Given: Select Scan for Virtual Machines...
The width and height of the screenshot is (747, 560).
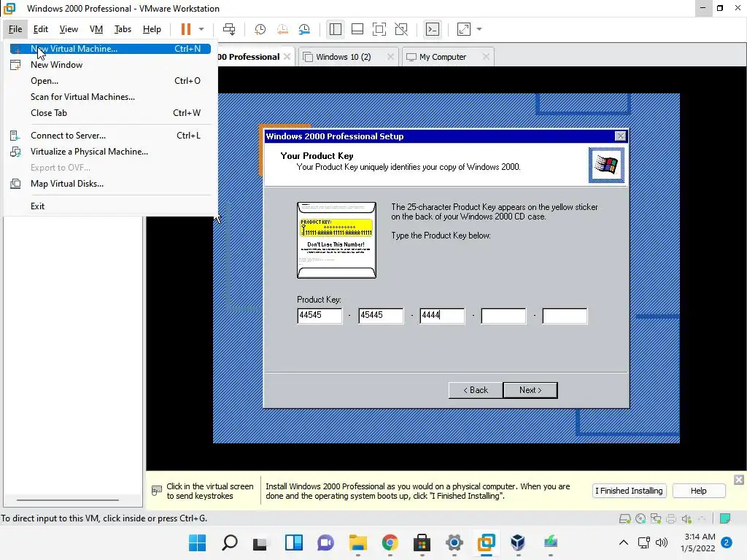Looking at the screenshot, I should 110,97.
